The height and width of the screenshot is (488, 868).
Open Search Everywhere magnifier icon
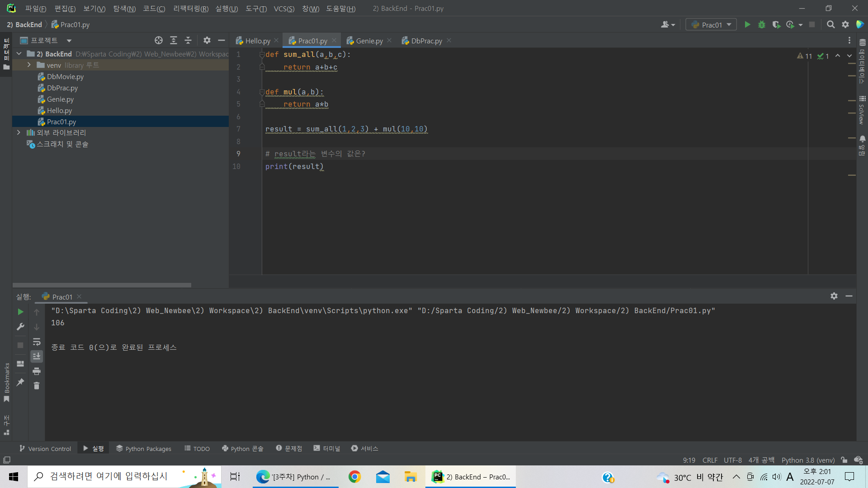[x=830, y=25]
